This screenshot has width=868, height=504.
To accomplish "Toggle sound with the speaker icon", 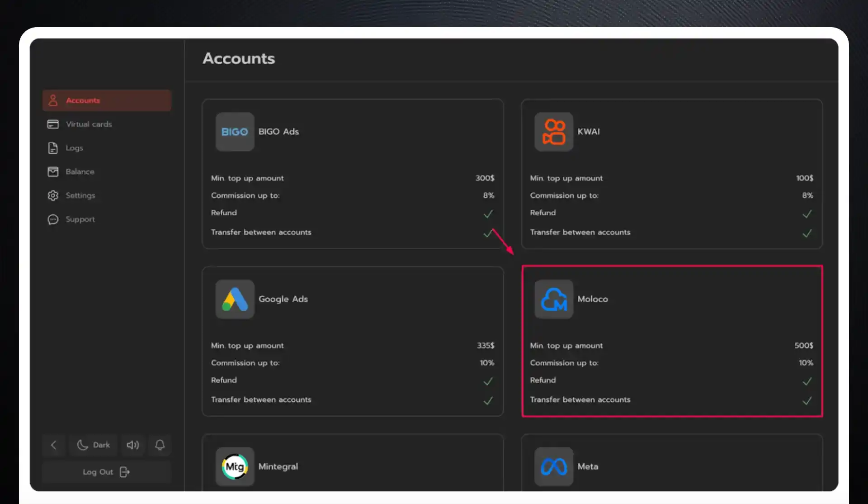I will 132,445.
